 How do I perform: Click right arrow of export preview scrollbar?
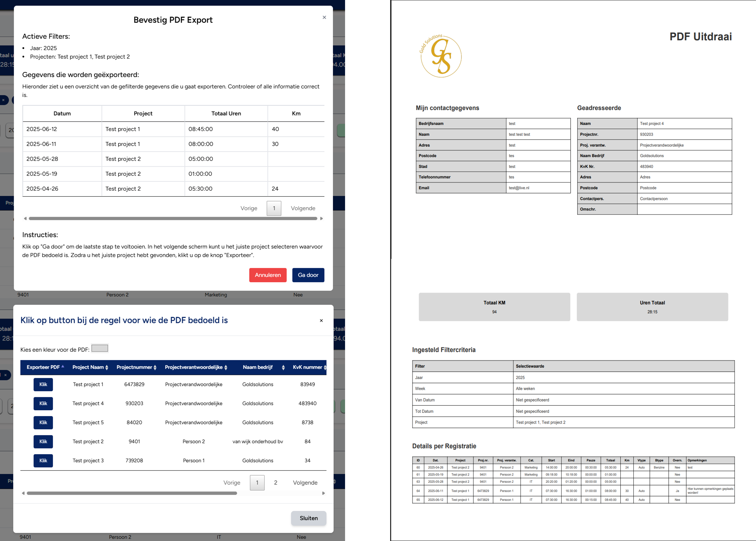point(321,219)
